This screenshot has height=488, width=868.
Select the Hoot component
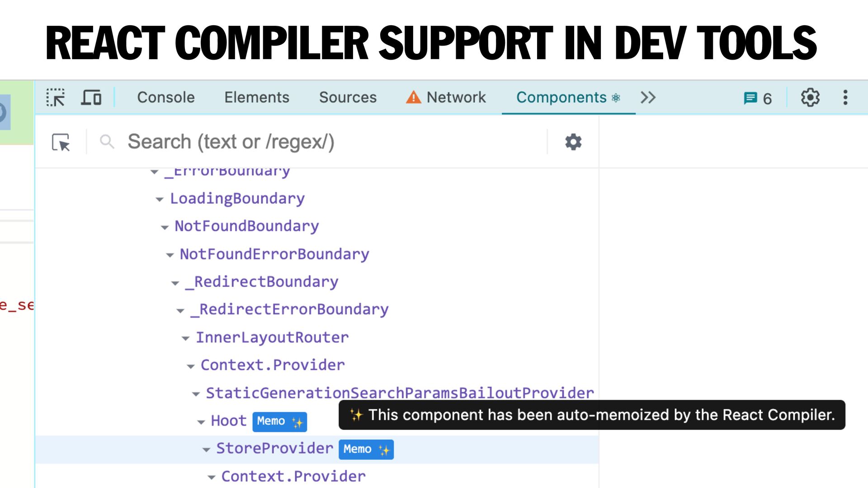click(228, 421)
